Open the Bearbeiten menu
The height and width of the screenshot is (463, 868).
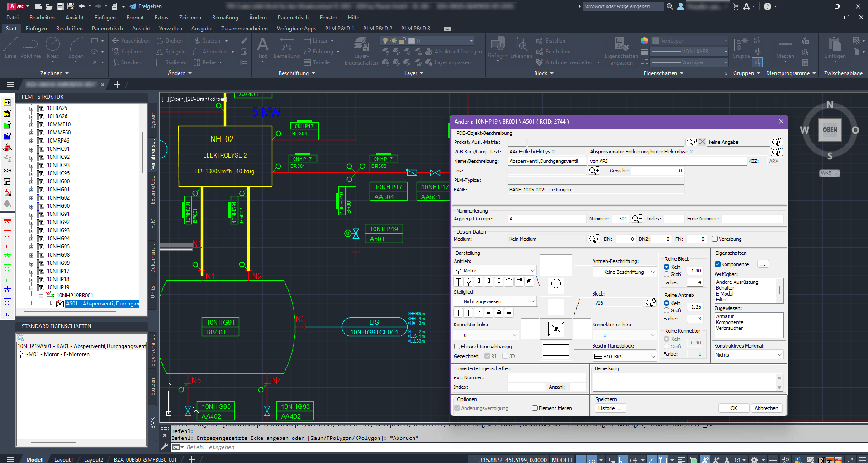(42, 18)
